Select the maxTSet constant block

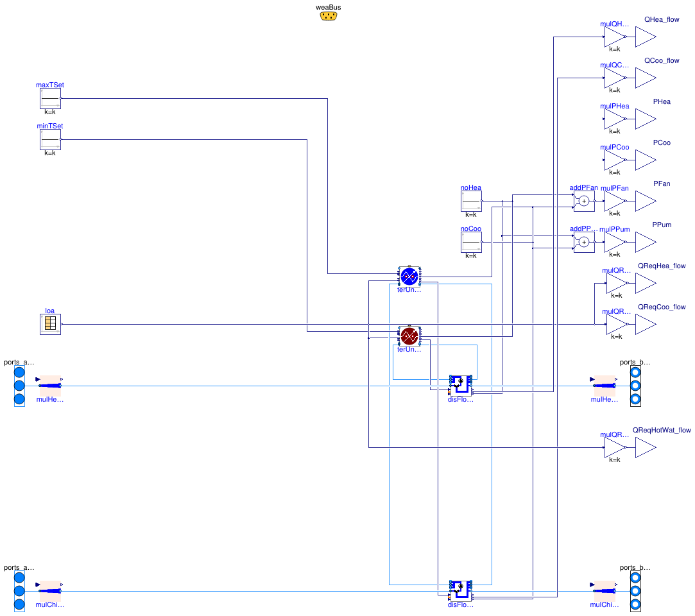tap(50, 98)
